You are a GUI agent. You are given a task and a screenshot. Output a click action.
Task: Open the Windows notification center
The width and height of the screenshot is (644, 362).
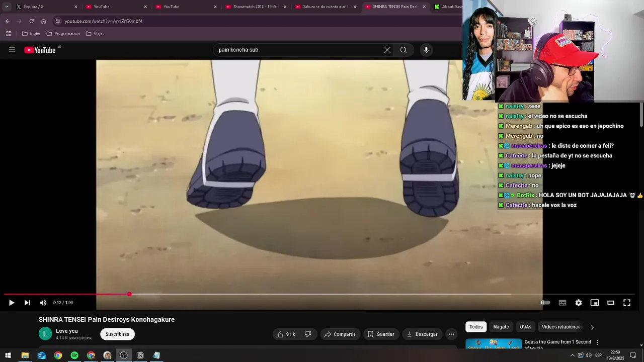point(633,355)
